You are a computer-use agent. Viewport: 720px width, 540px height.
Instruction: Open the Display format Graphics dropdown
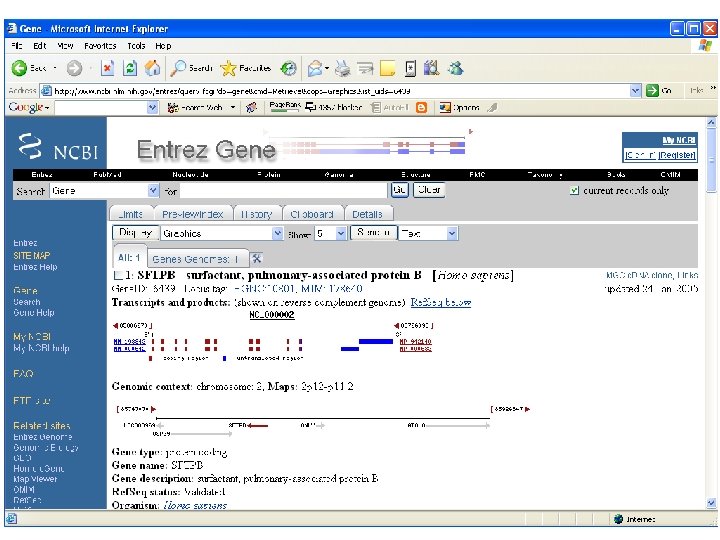(x=277, y=233)
